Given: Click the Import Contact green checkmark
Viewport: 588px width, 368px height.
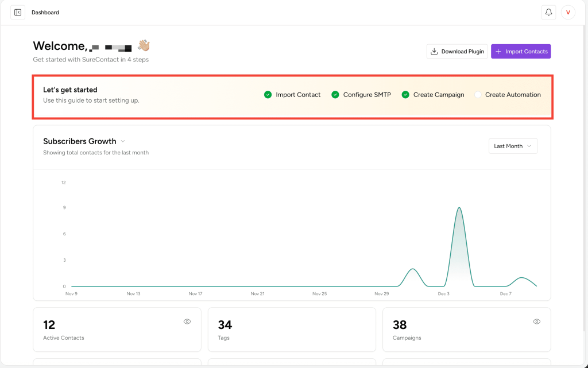Looking at the screenshot, I should click(268, 95).
